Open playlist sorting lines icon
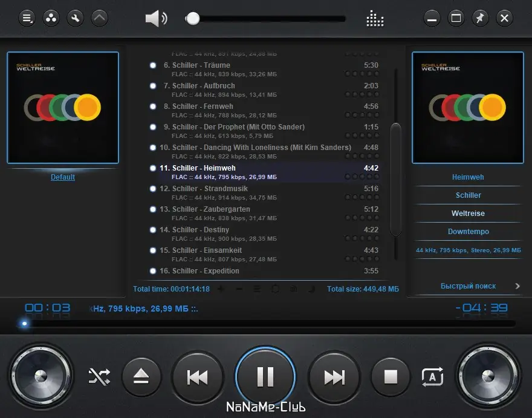Viewport: 532px width, 418px height. pyautogui.click(x=257, y=289)
